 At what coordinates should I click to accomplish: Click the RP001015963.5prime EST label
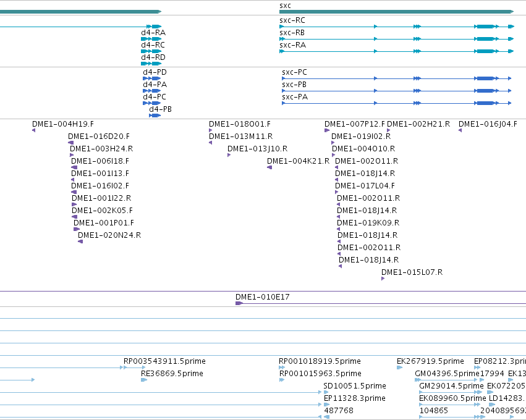pos(320,374)
